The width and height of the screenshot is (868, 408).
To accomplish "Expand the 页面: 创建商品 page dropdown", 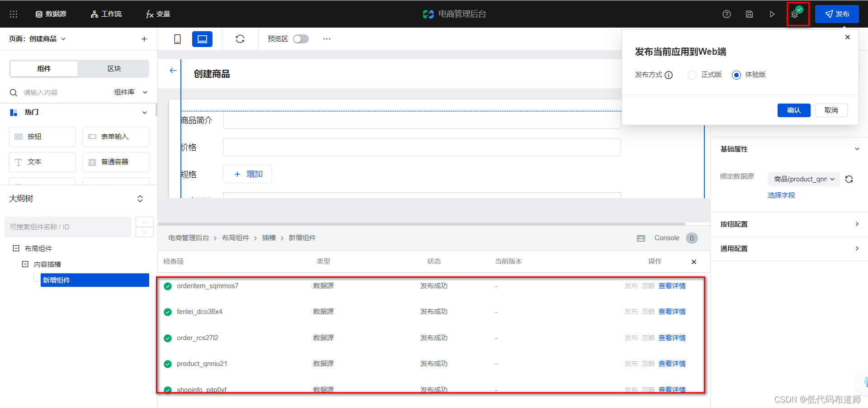I will pyautogui.click(x=38, y=39).
